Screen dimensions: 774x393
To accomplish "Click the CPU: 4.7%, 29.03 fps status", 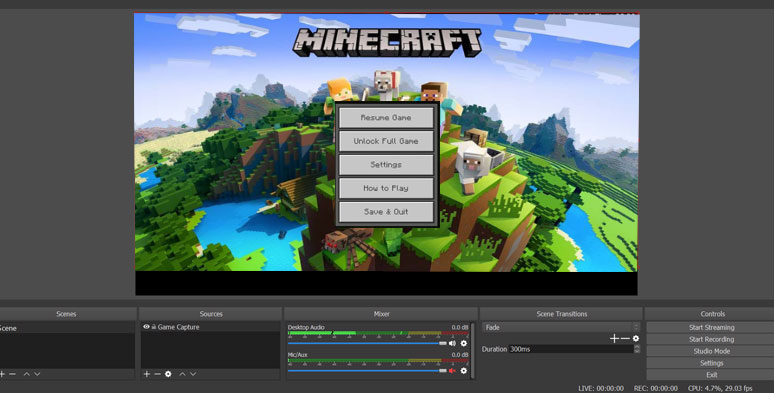I will tap(720, 389).
